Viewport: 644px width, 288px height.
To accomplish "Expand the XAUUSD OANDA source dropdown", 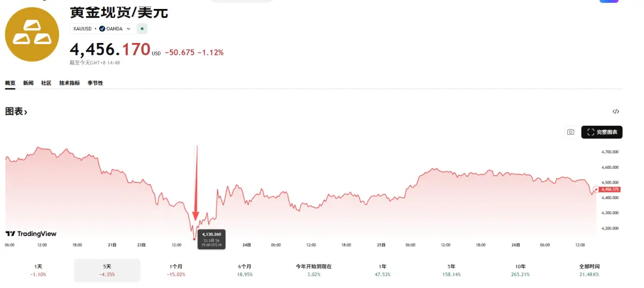I will click(128, 29).
